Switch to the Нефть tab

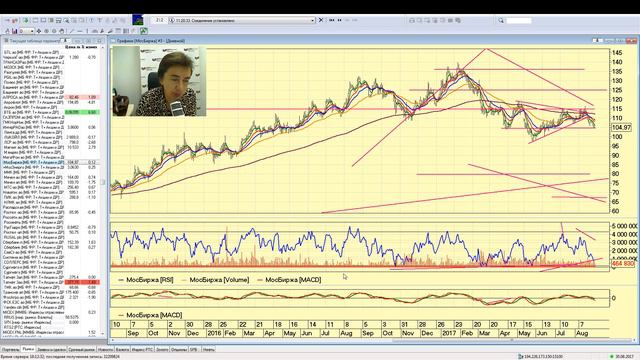coord(208,350)
